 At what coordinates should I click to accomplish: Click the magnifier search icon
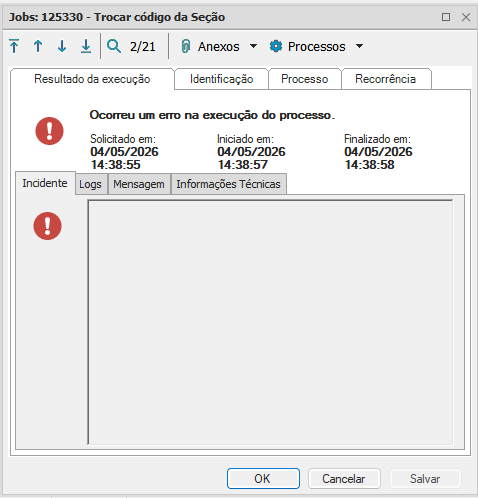click(x=114, y=46)
